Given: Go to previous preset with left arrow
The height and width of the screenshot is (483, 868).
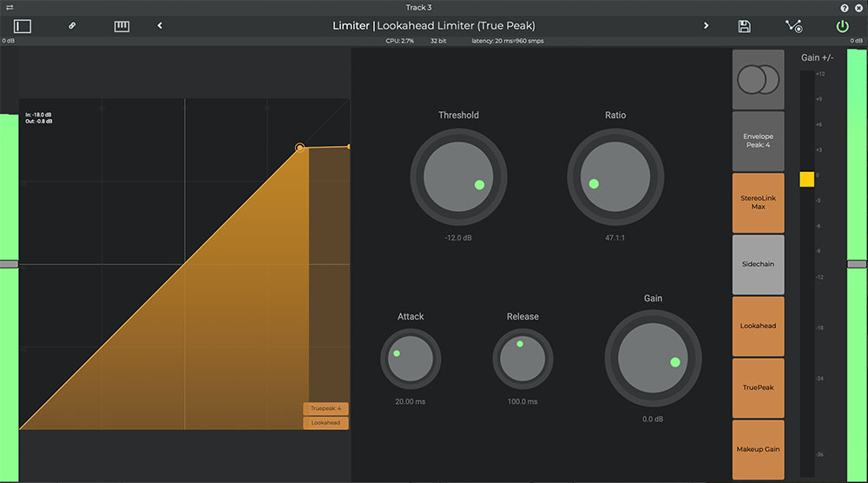Looking at the screenshot, I should [160, 26].
